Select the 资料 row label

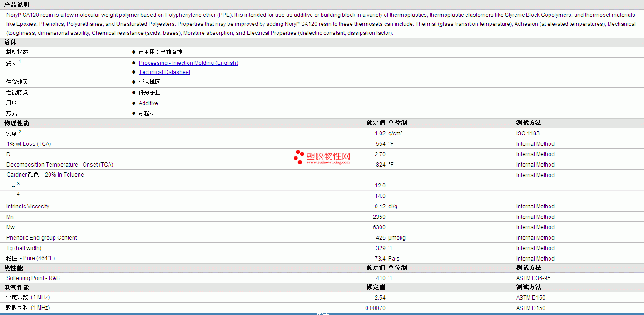[12, 64]
